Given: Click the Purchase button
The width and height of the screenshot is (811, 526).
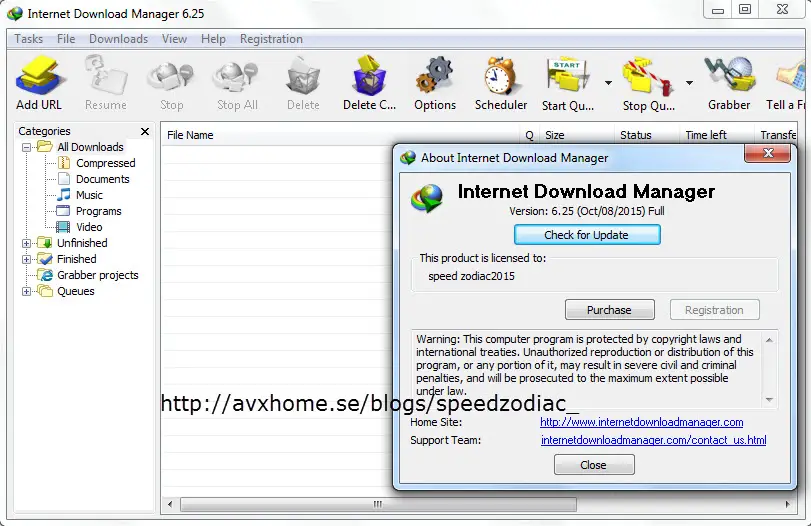Looking at the screenshot, I should point(609,310).
